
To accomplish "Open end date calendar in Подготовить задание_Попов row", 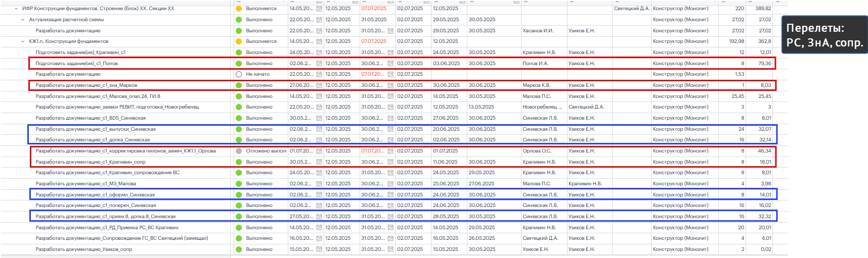I will pyautogui.click(x=390, y=64).
